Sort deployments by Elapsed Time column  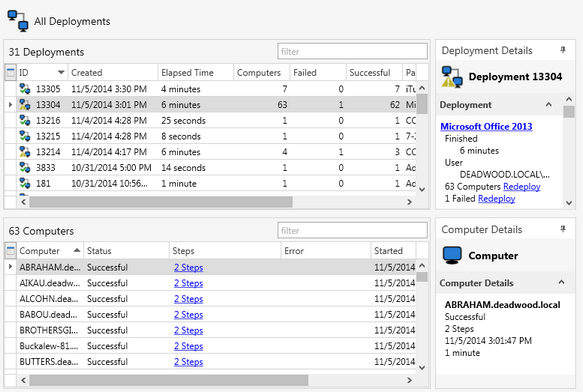[x=196, y=73]
